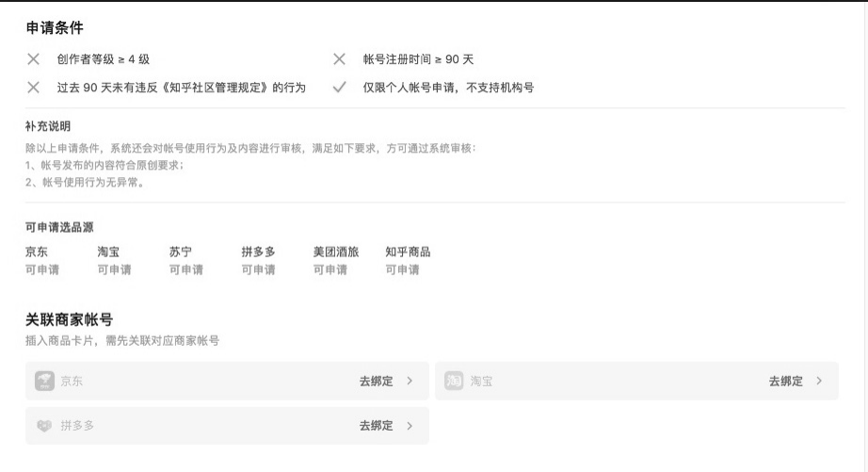Click the 京东 name in the binding card

[x=72, y=382]
